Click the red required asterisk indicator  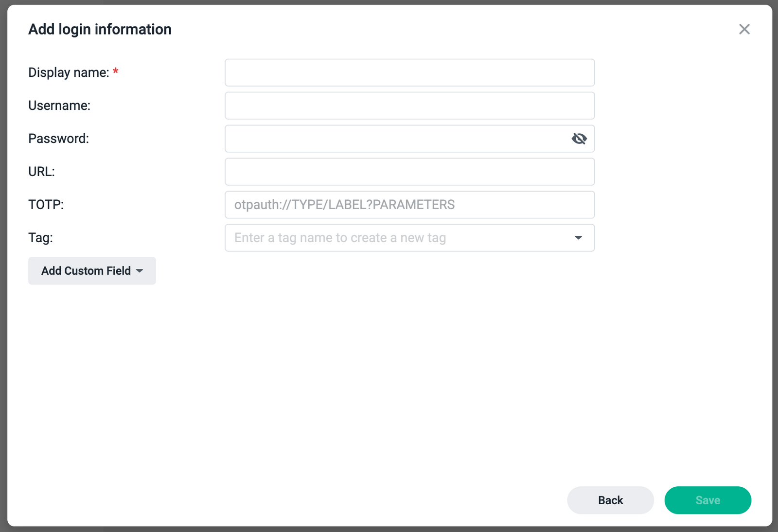click(x=116, y=71)
